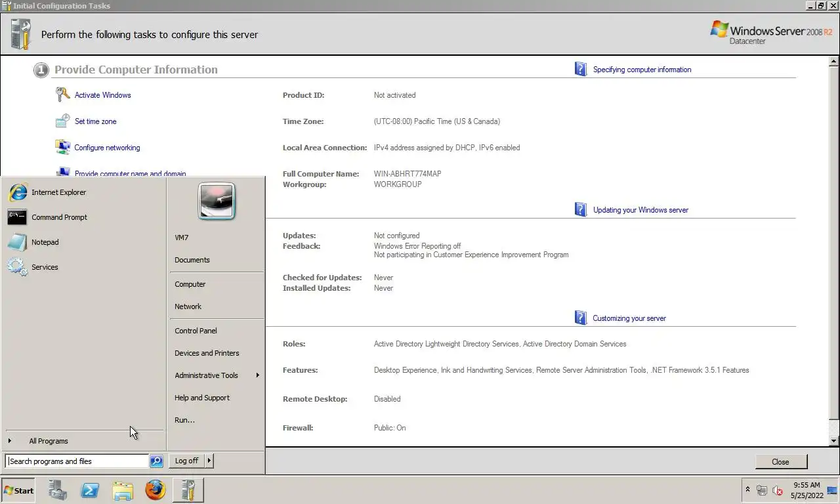Click help icon beside Updating your Windows server
Screen dimensions: 840x504
(x=581, y=209)
